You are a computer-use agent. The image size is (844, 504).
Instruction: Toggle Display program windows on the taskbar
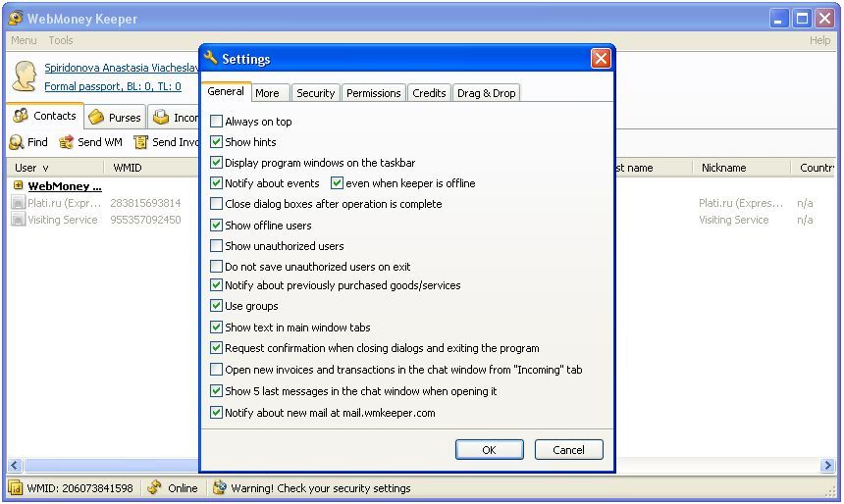[216, 163]
